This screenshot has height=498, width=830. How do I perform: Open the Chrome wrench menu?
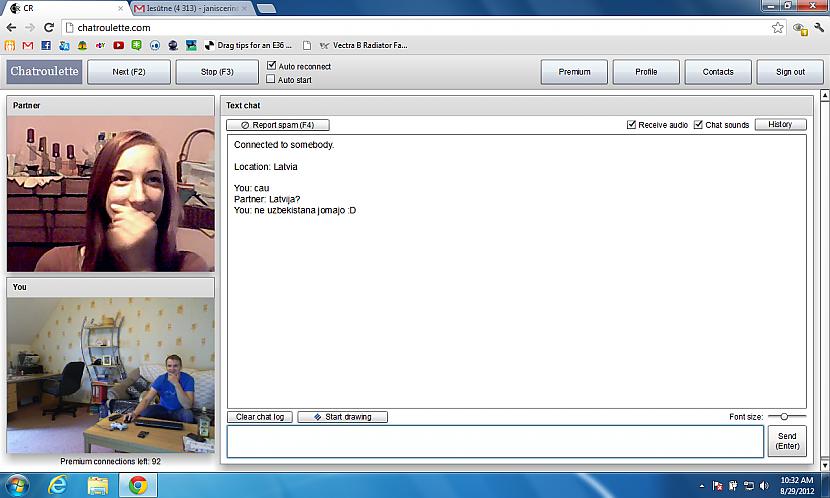819,28
